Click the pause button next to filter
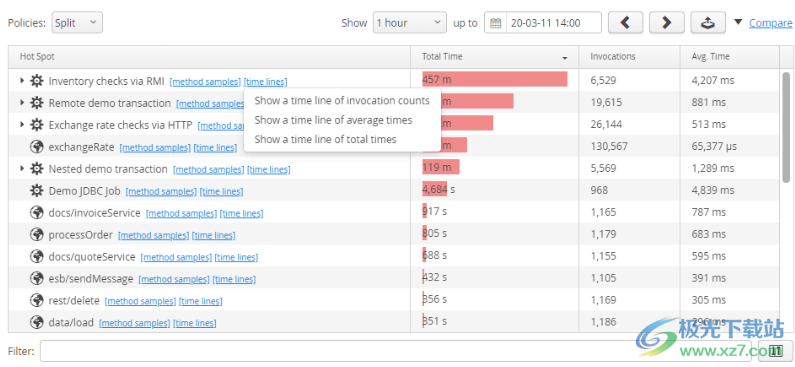Viewport: 795px width, 367px height. click(x=775, y=351)
